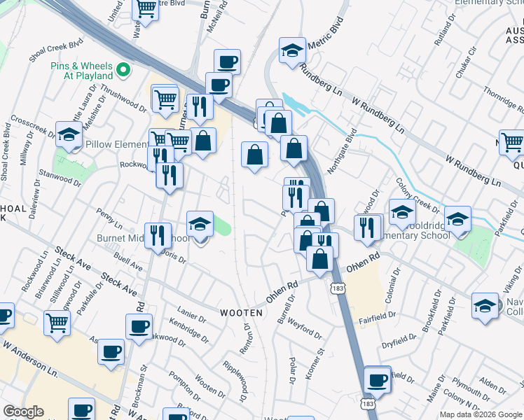Click the Metric Blvd road label
524x420 pixels.
click(x=326, y=33)
